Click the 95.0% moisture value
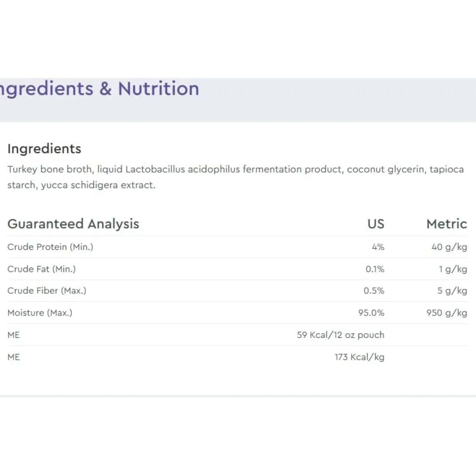The image size is (476, 476). (x=371, y=313)
